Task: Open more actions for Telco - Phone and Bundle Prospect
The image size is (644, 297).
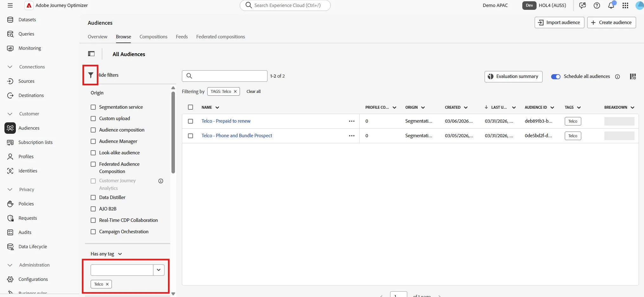Action: point(352,136)
